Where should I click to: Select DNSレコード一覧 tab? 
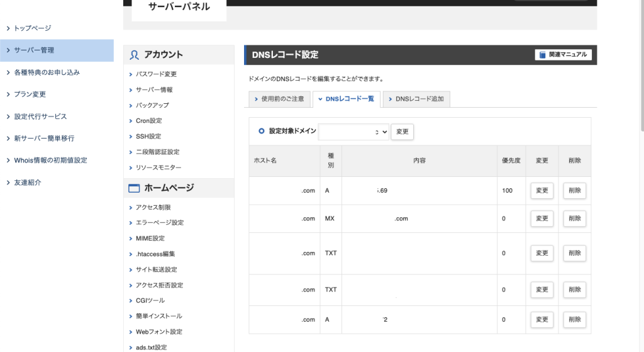[347, 99]
